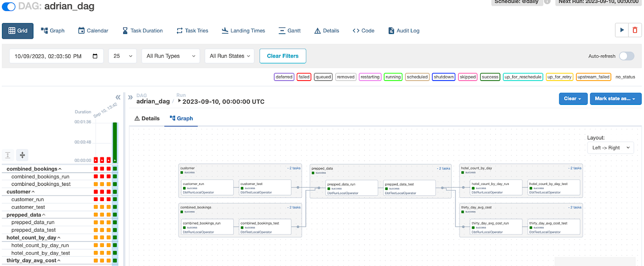The height and width of the screenshot is (266, 644).
Task: Open the Calendar view
Action: click(93, 31)
